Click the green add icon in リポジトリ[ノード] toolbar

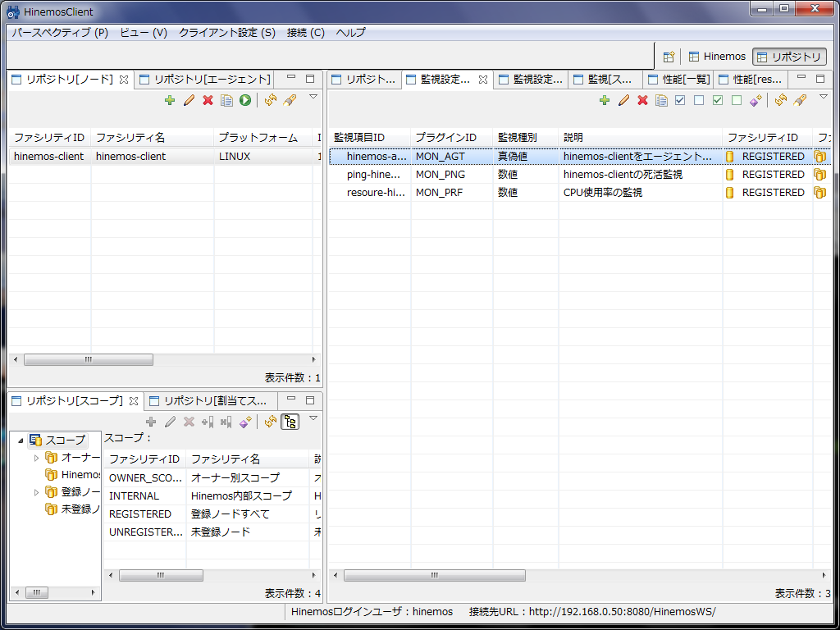(x=170, y=100)
